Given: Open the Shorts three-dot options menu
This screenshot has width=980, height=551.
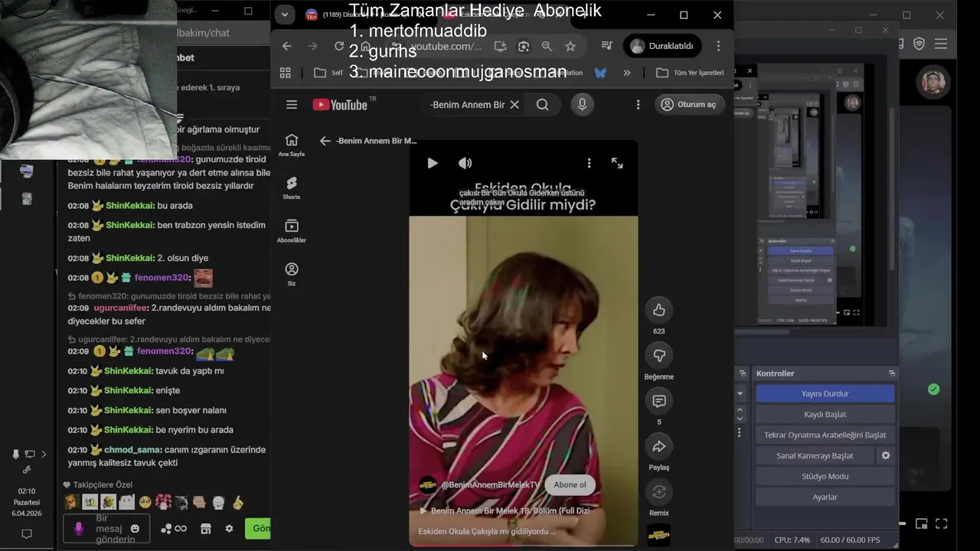Looking at the screenshot, I should [589, 163].
